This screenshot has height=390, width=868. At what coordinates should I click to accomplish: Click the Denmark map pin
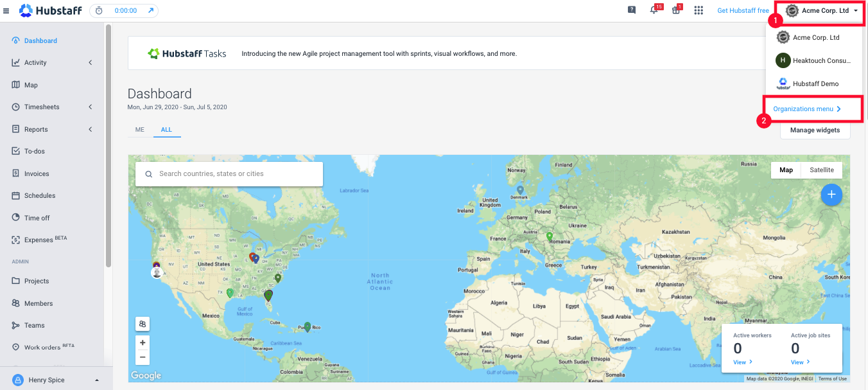(x=520, y=190)
